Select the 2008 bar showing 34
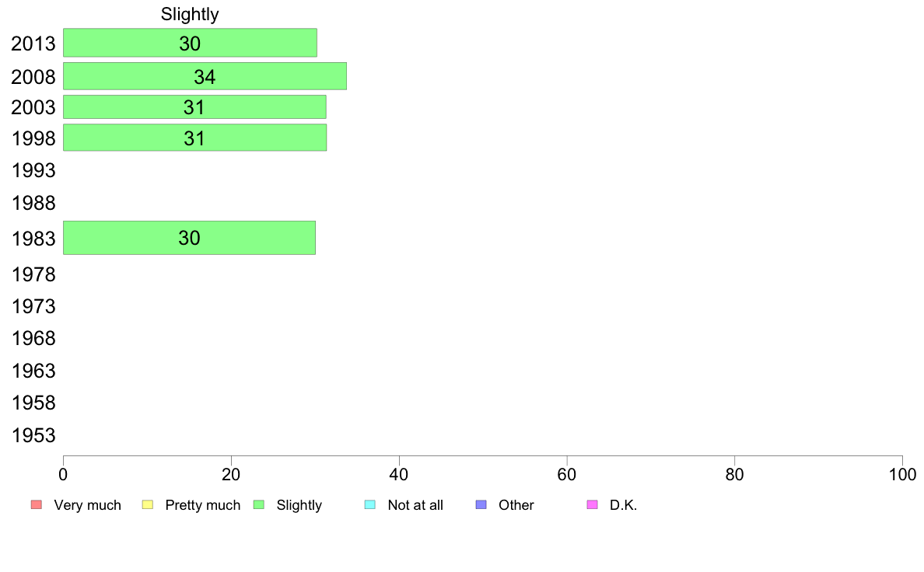924x572 pixels. 205,76
